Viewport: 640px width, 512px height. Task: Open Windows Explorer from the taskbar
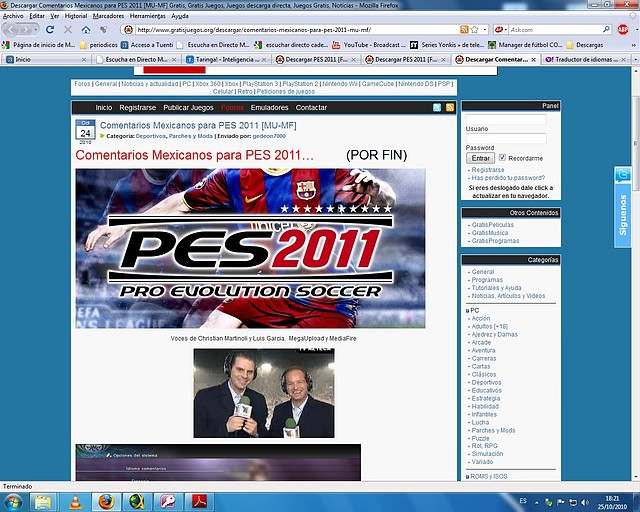[42, 502]
